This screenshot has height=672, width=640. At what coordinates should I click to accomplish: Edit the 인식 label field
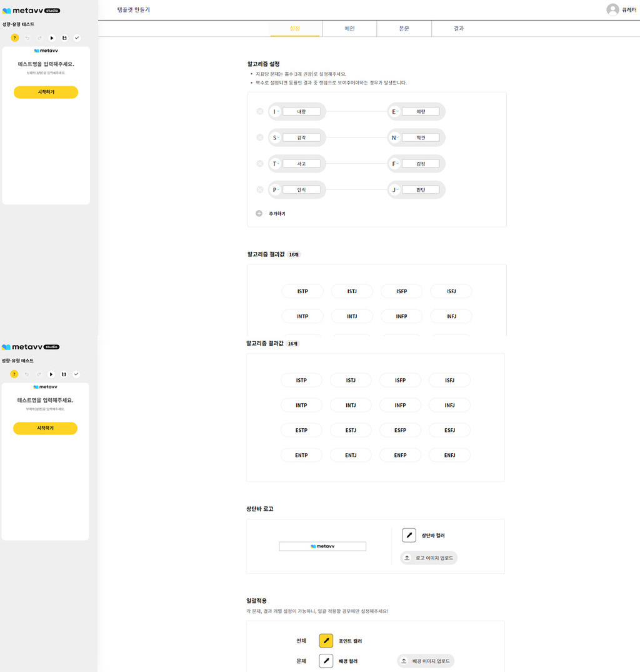pos(302,190)
